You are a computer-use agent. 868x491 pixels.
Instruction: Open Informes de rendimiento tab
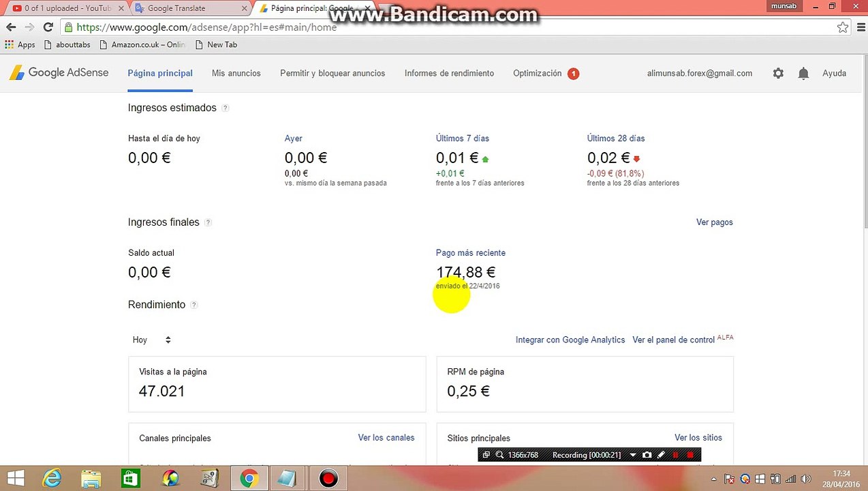(449, 73)
